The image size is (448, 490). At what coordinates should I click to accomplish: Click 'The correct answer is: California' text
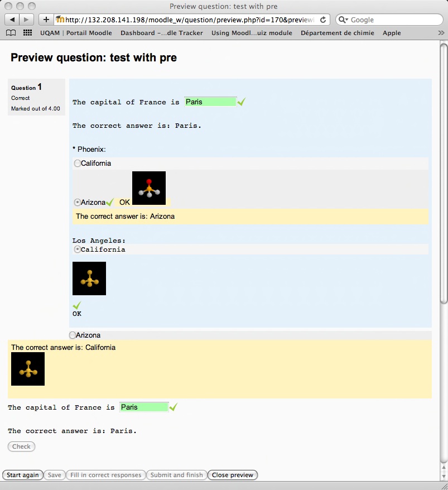coord(64,347)
